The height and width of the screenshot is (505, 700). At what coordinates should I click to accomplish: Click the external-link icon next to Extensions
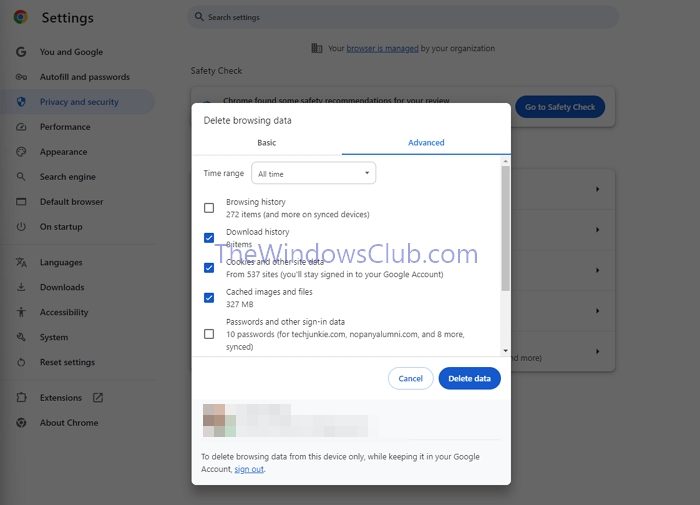(98, 397)
